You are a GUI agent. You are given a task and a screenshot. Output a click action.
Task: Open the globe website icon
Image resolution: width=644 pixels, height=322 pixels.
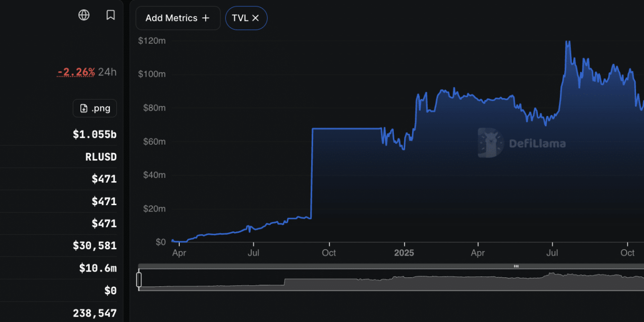[x=84, y=15]
